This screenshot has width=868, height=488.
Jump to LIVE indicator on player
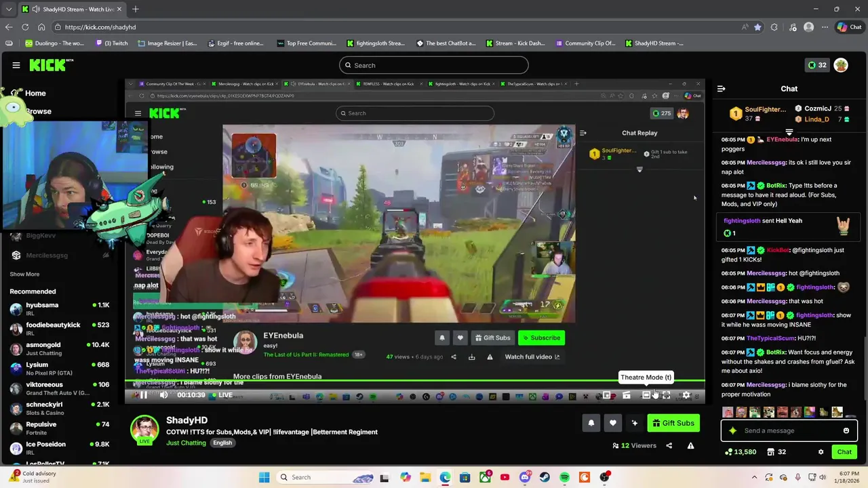(222, 394)
